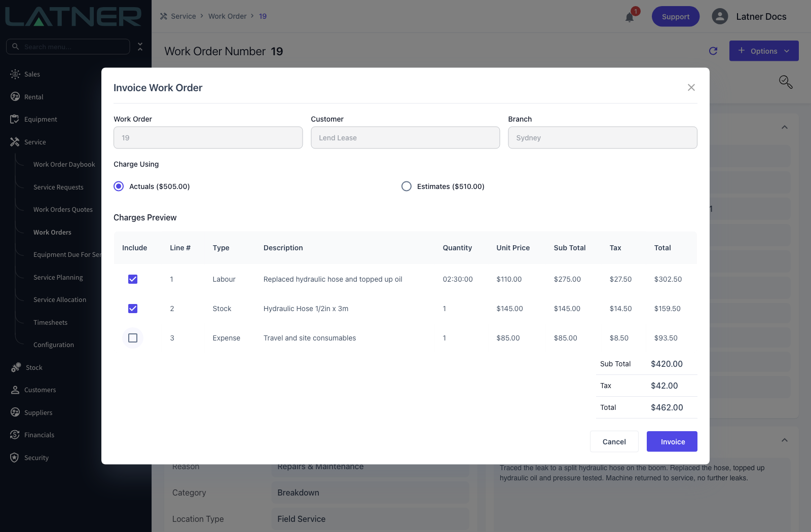
Task: Close the Invoice Work Order dialog
Action: 691,88
